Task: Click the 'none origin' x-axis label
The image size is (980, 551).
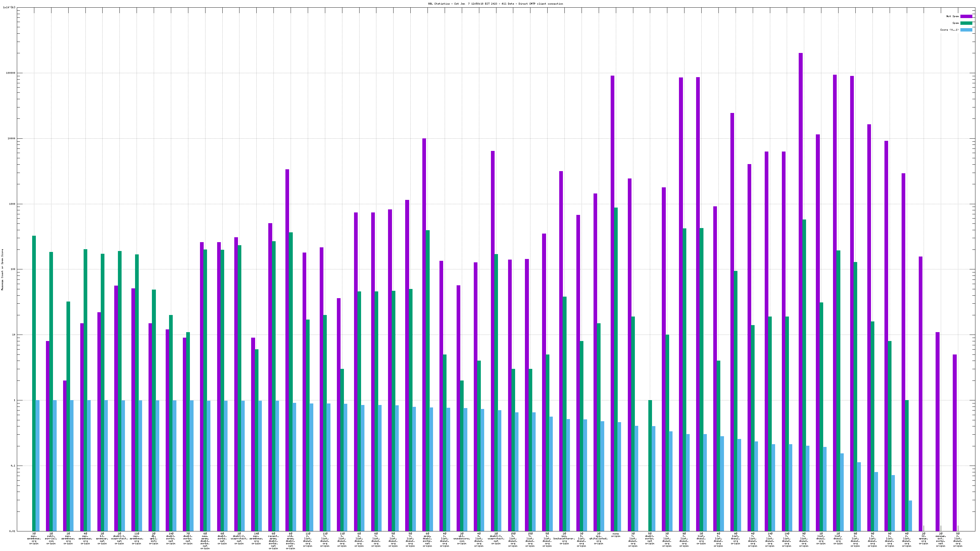Action: (x=616, y=535)
